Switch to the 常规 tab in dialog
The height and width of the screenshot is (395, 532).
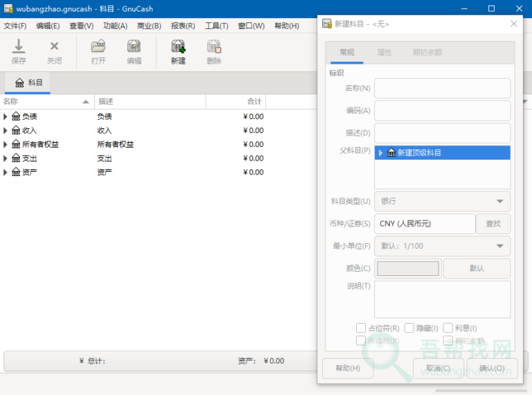point(347,53)
